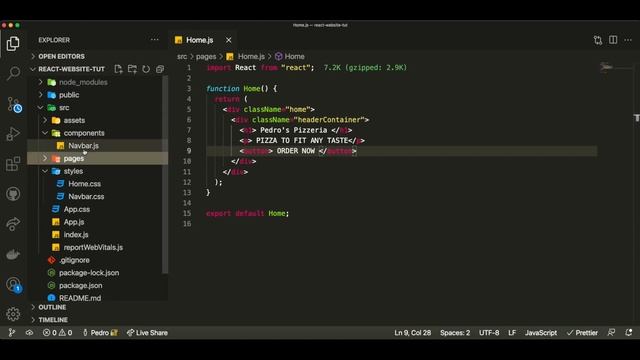Open the Source Control view

pos(13,104)
